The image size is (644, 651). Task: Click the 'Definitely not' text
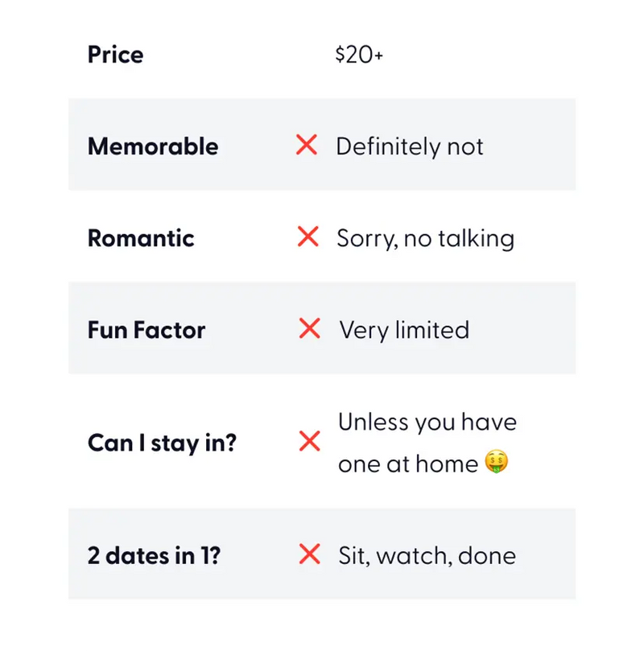tap(410, 146)
